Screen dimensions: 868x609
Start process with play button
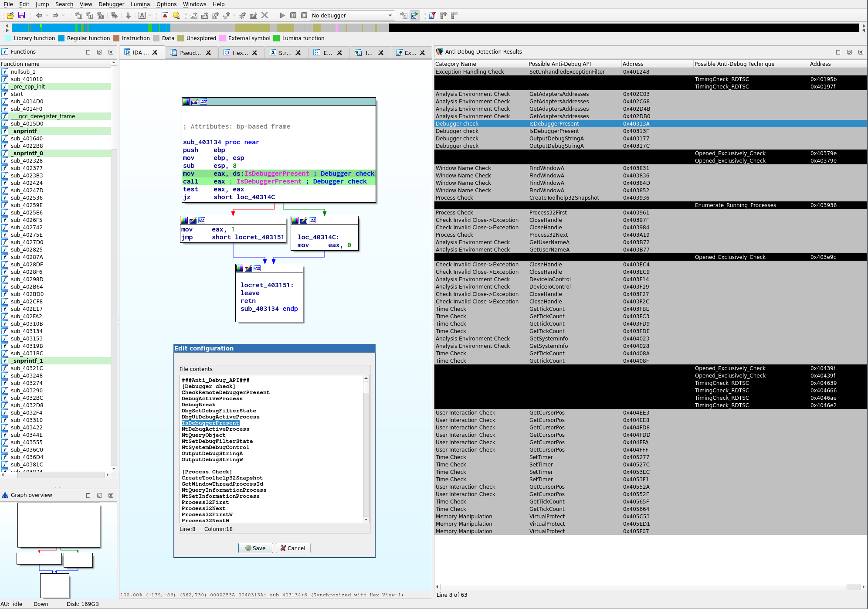282,15
